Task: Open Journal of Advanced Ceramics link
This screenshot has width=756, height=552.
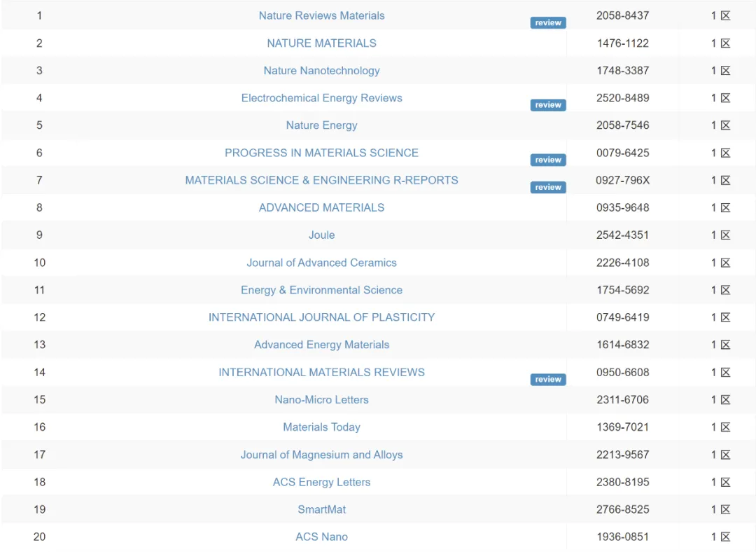Action: pos(321,263)
